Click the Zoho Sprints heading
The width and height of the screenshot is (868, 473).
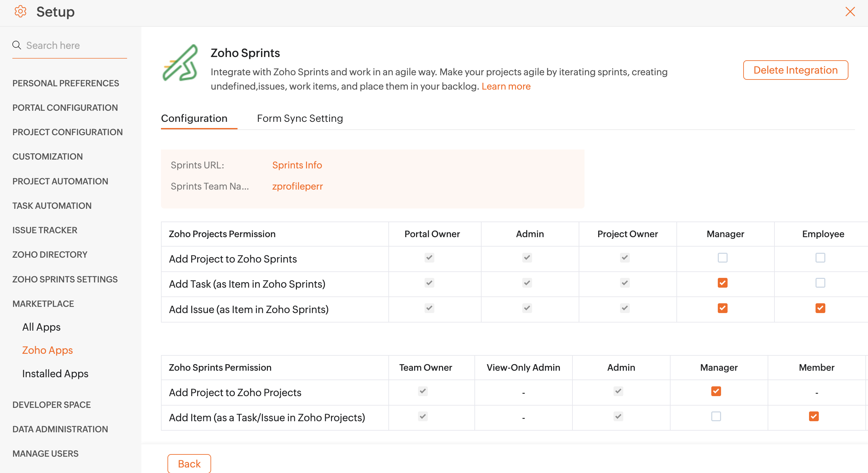click(245, 53)
